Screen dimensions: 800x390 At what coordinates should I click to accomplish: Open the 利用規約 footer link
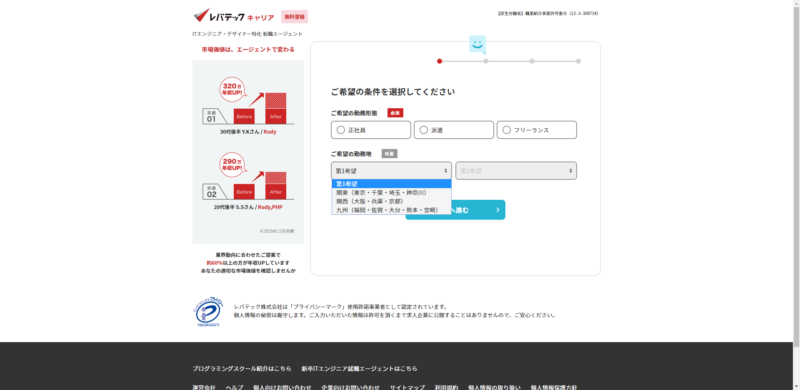click(446, 387)
